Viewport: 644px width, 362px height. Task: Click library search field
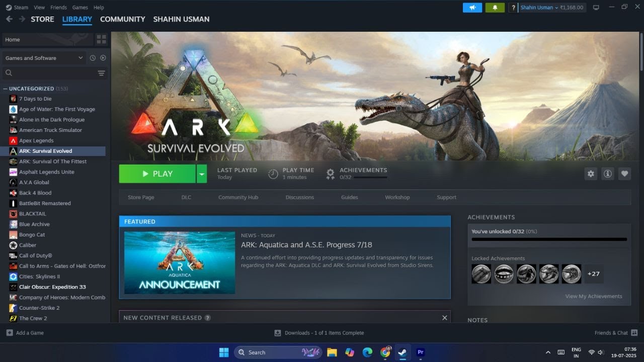click(48, 73)
